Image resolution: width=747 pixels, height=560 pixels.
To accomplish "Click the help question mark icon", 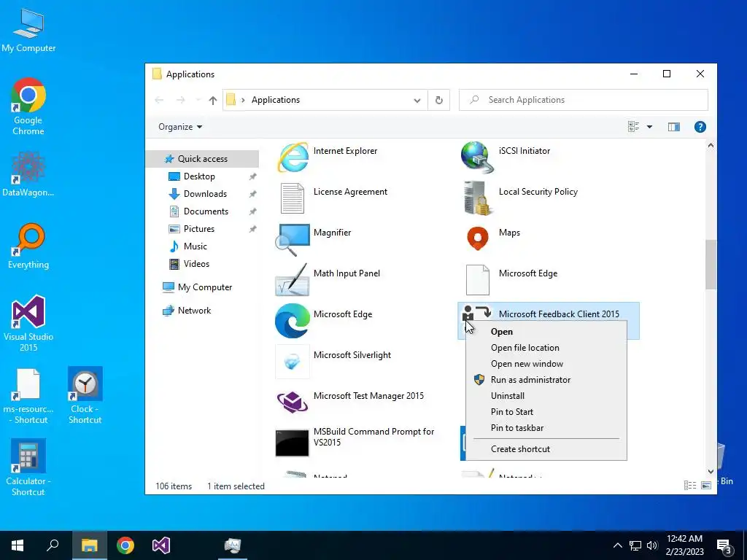I will point(700,127).
